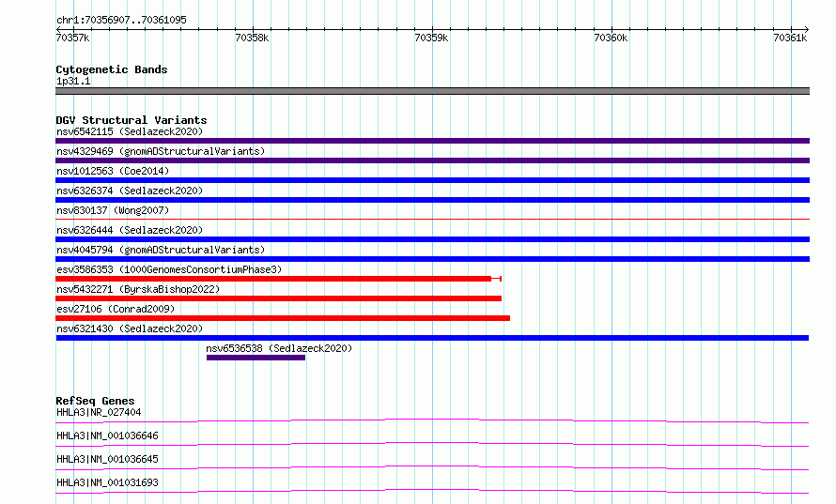Open esv27106 (Conrad2009) label

116,309
